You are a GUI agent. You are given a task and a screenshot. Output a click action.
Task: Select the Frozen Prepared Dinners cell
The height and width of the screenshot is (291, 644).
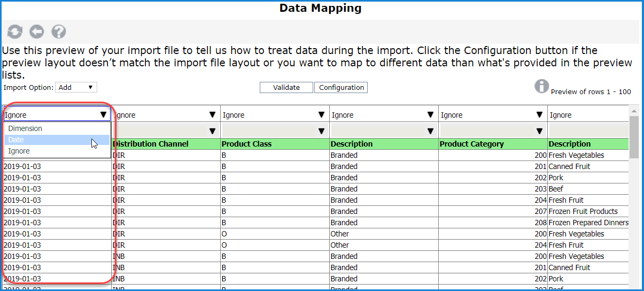(x=588, y=223)
